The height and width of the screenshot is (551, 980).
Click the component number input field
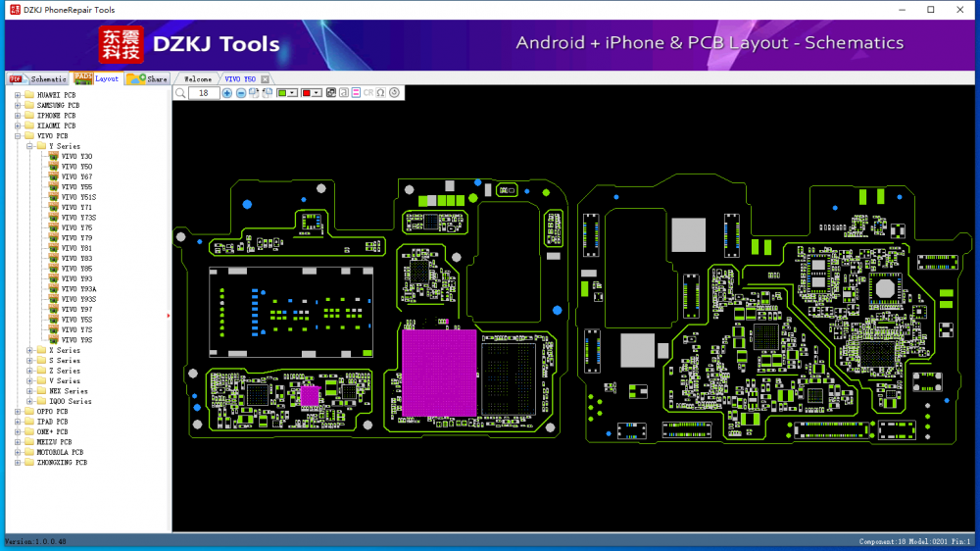(204, 93)
